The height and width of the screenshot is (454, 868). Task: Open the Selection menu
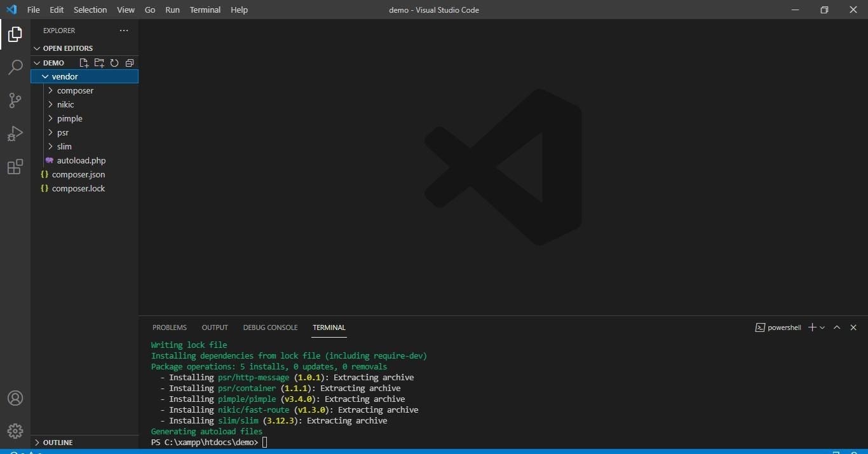pos(90,10)
